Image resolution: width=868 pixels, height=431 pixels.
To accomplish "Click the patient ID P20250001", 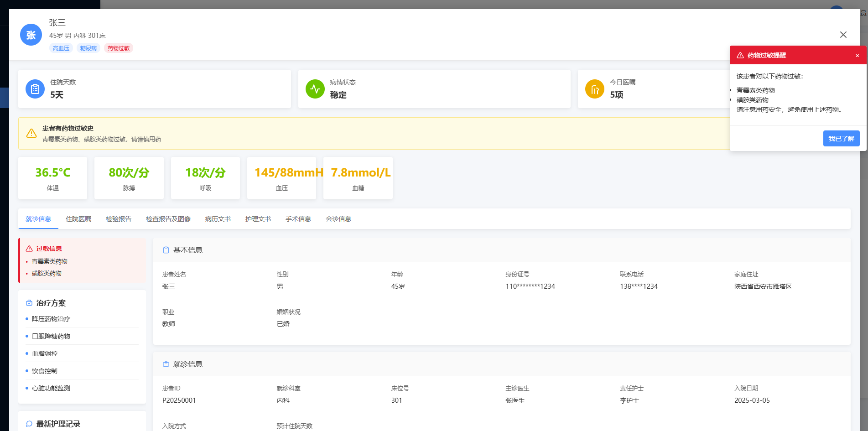I will click(179, 400).
